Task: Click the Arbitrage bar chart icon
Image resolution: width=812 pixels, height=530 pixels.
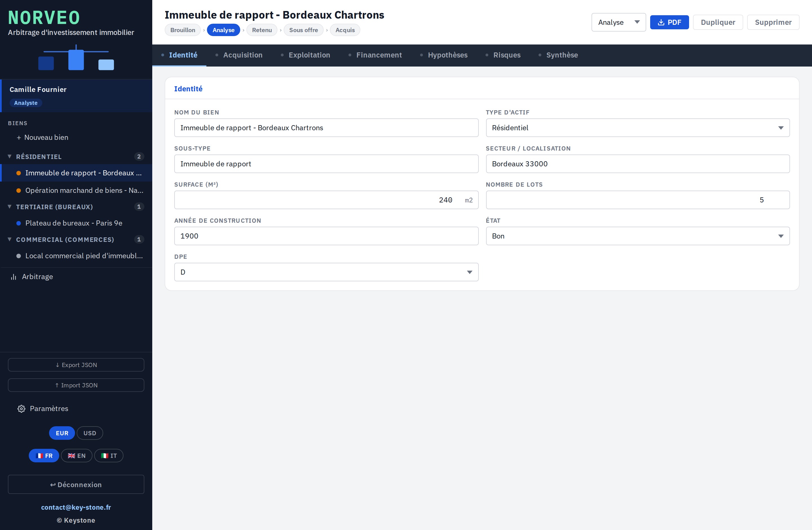Action: [x=13, y=277]
